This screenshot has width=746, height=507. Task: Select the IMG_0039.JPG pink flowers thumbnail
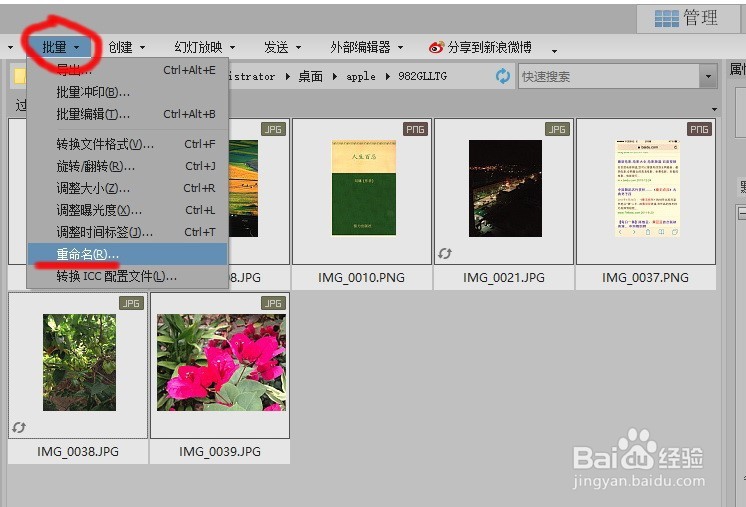[221, 362]
